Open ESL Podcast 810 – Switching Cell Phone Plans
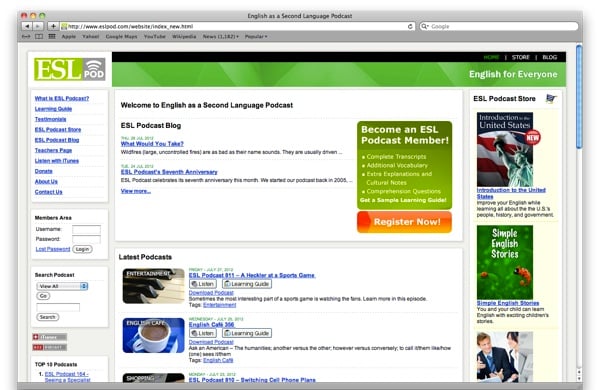Viewport: 600px width, 390px height. (x=252, y=380)
